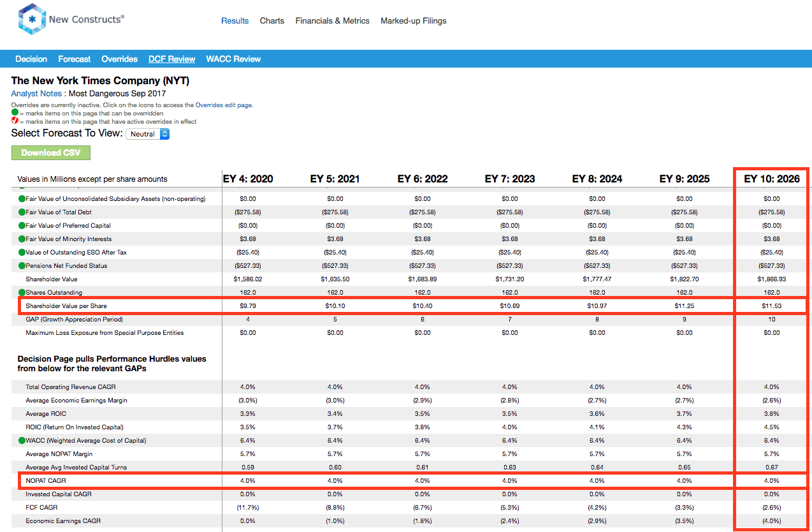
Task: Switch to the Decision tab
Action: coord(31,59)
